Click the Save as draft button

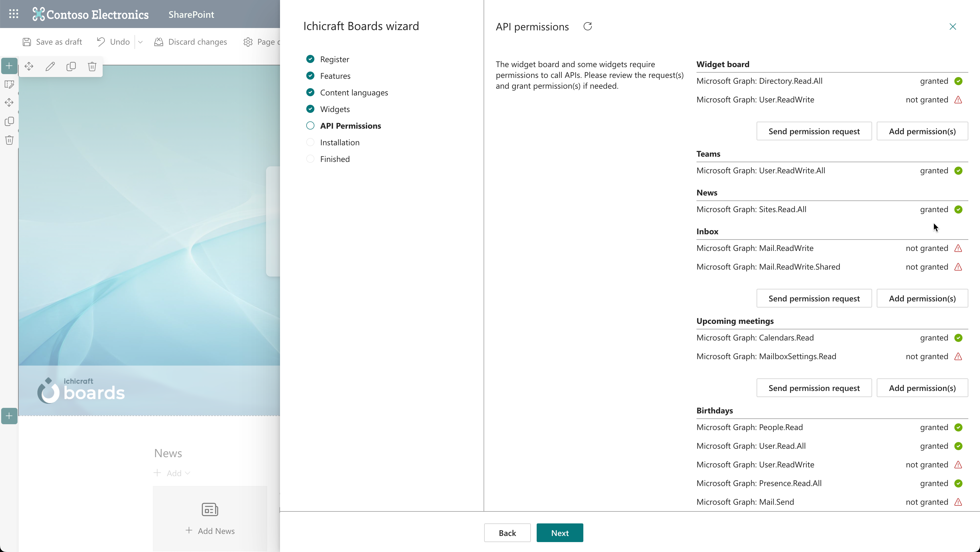click(x=52, y=42)
